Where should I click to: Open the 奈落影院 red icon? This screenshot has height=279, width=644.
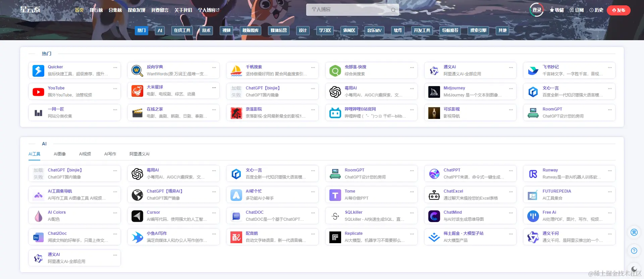(236, 113)
